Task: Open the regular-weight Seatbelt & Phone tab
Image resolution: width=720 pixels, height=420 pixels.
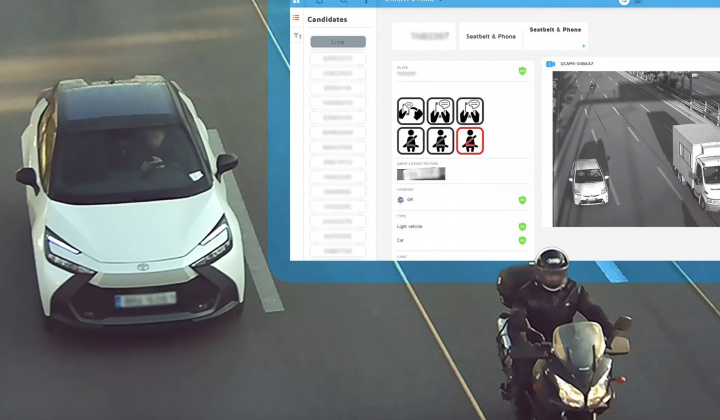Action: (x=491, y=36)
